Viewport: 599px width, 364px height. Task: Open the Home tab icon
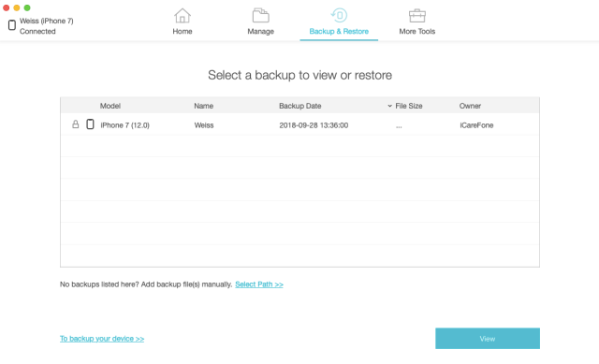[x=183, y=16]
